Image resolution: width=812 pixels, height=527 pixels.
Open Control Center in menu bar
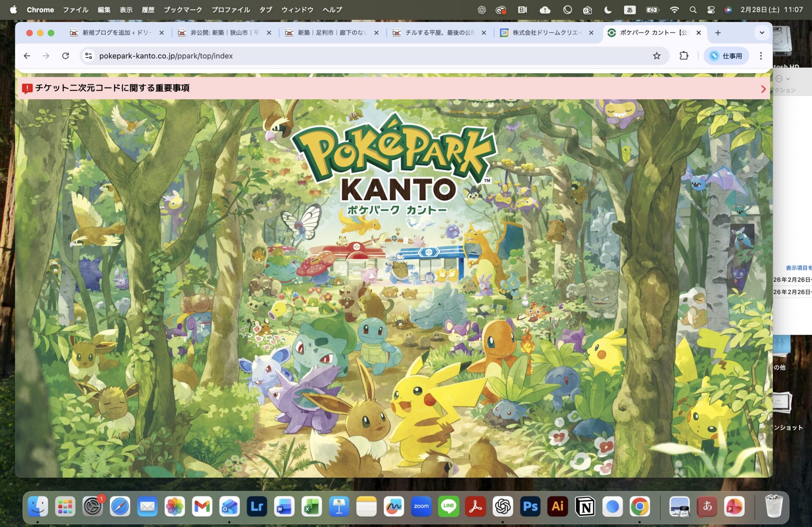(x=711, y=10)
